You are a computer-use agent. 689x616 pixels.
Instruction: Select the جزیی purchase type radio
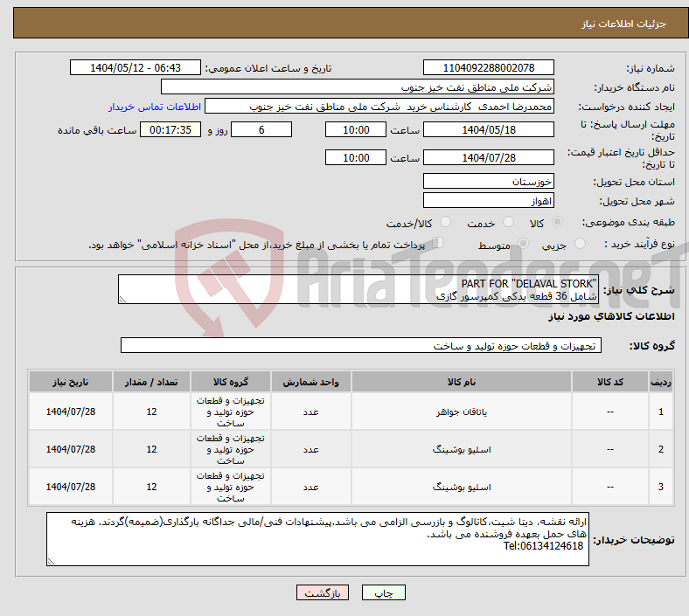[x=580, y=243]
